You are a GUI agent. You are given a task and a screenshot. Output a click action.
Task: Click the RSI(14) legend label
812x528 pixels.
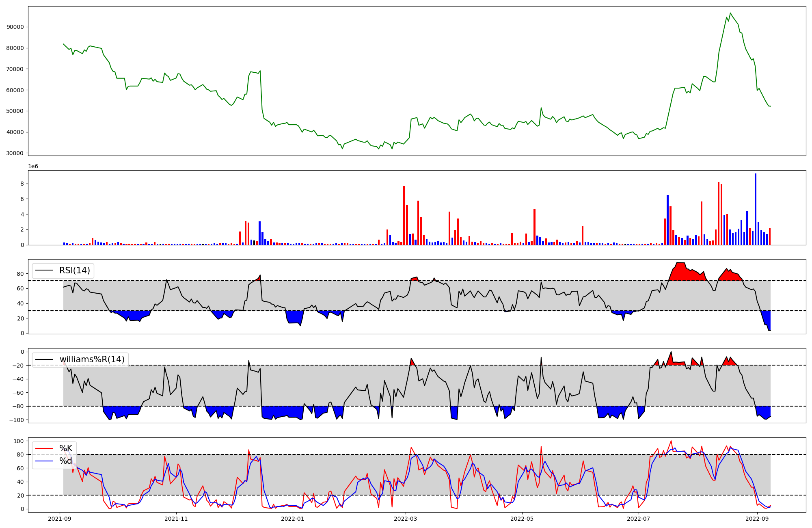(x=75, y=270)
